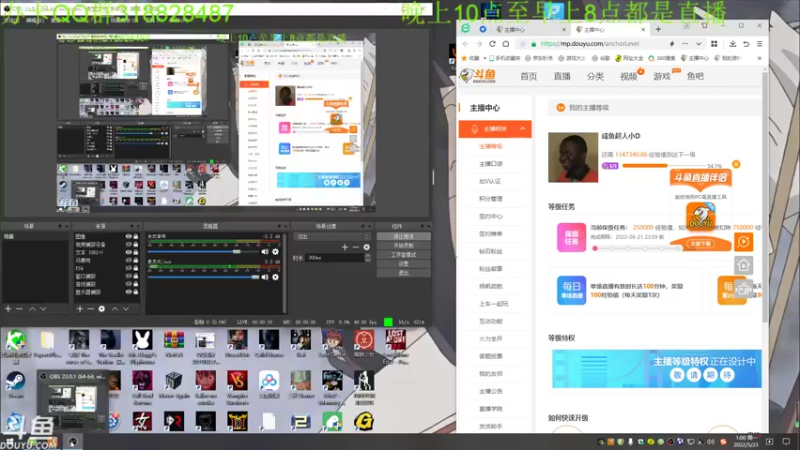Toggle lock of PS4 source
This screenshot has width=800, height=450.
pos(136,268)
